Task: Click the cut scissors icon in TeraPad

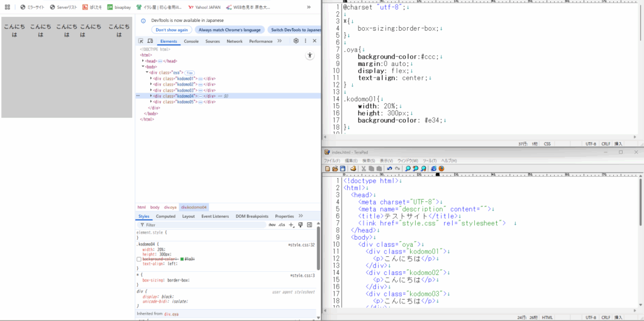Action: 364,169
